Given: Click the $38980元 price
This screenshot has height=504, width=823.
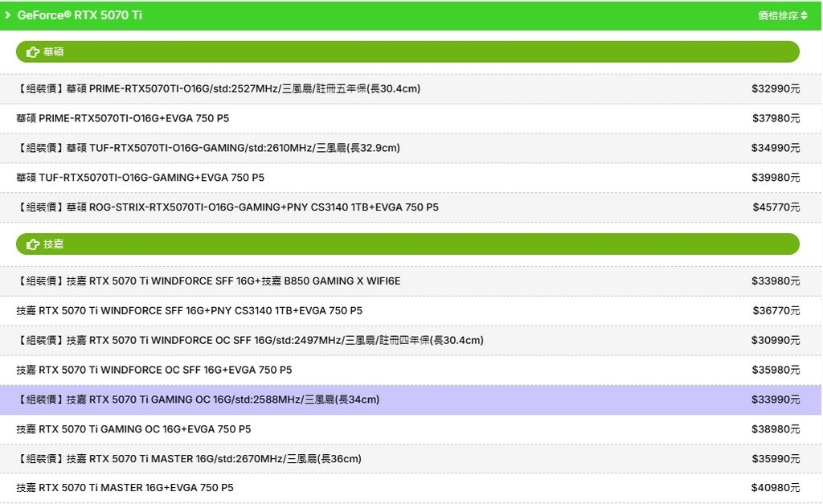Looking at the screenshot, I should pos(776,429).
